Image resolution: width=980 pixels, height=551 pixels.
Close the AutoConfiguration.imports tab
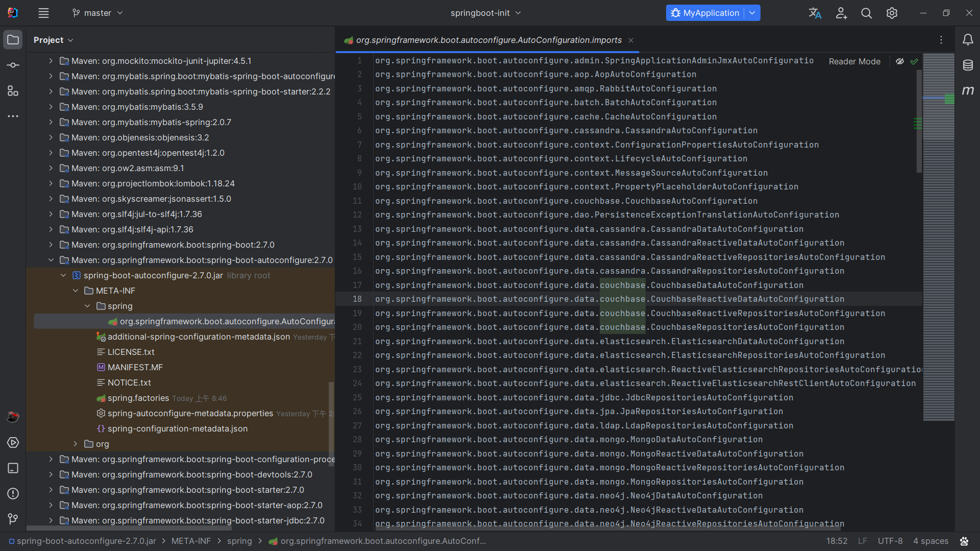click(x=631, y=40)
